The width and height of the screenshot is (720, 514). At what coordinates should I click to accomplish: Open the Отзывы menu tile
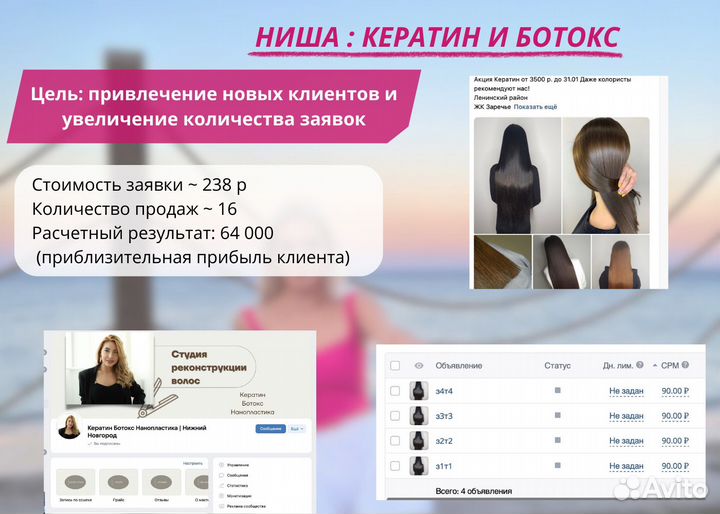click(161, 486)
